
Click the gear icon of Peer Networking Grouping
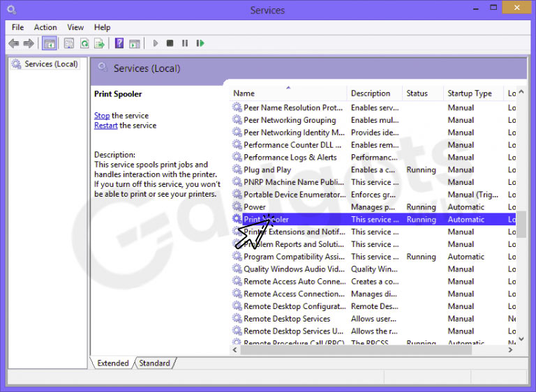[x=237, y=119]
